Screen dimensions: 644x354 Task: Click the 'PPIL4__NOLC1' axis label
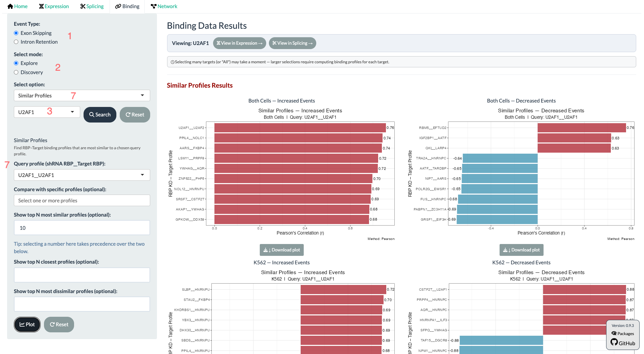[x=191, y=138]
